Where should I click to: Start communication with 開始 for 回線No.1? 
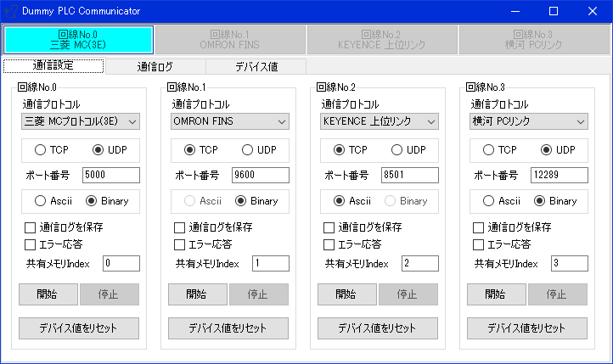pyautogui.click(x=198, y=294)
